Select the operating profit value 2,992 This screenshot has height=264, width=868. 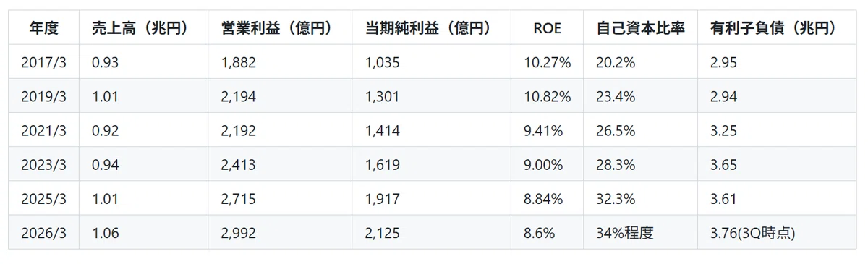pos(239,233)
